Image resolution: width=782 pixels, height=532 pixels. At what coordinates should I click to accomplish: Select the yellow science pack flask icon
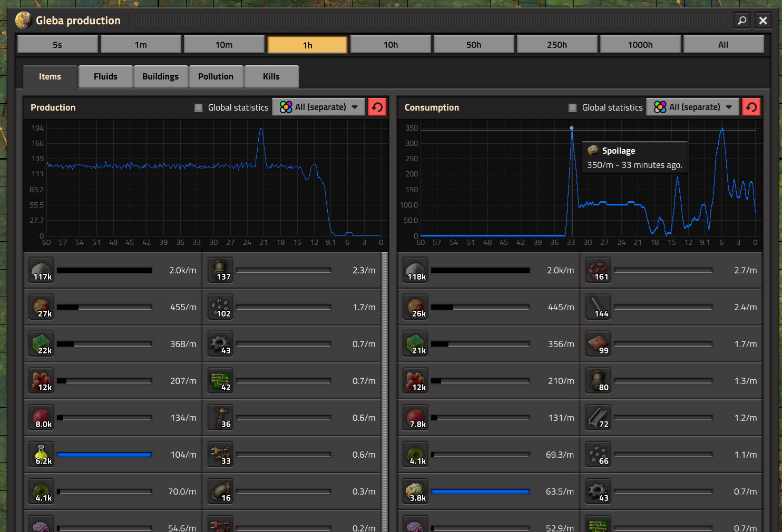pos(42,455)
